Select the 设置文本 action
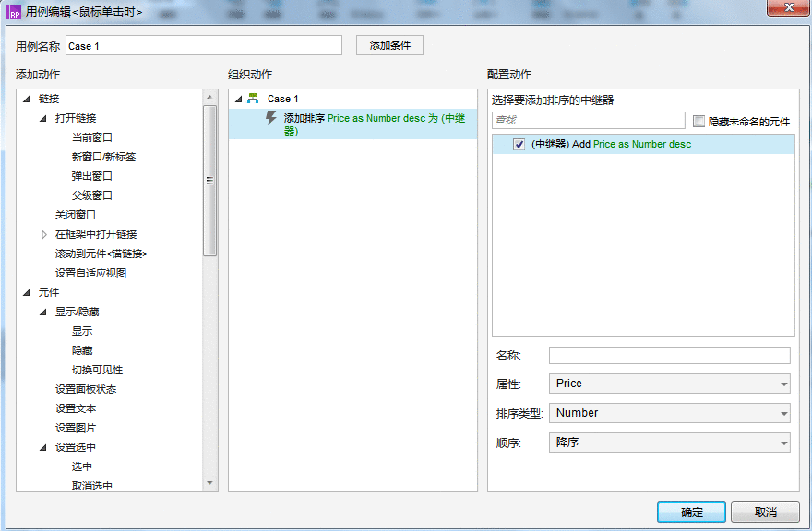This screenshot has height=531, width=812. [75, 408]
